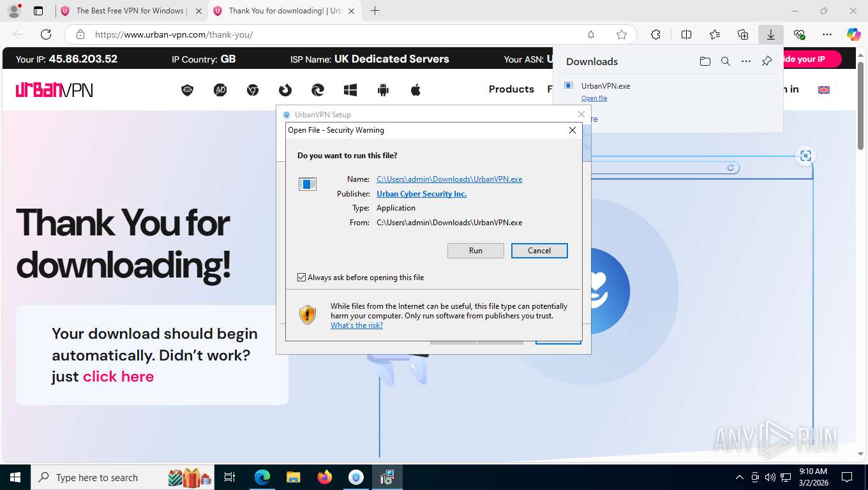Select the Windows icon in site header
Screen dimensions: 868x490
(350, 90)
